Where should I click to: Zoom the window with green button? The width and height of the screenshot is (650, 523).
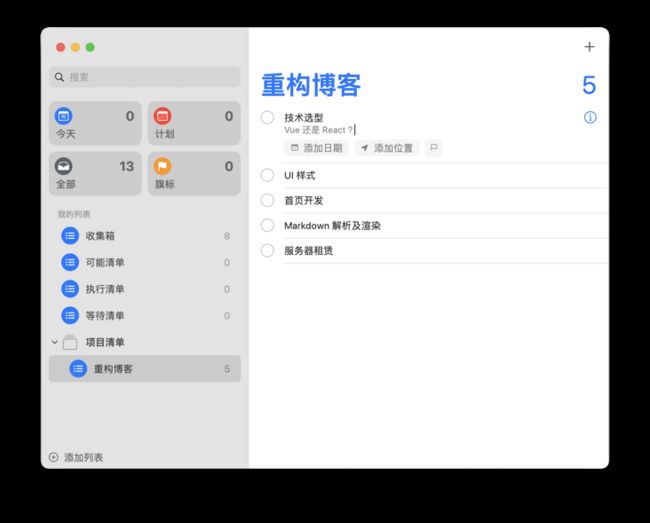90,47
